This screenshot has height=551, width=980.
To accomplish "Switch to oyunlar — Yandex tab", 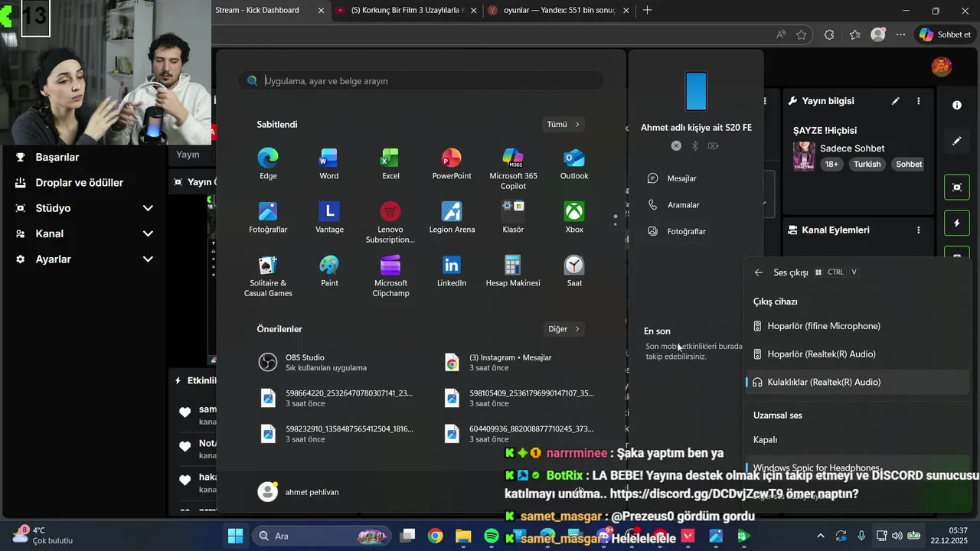I will click(x=560, y=11).
